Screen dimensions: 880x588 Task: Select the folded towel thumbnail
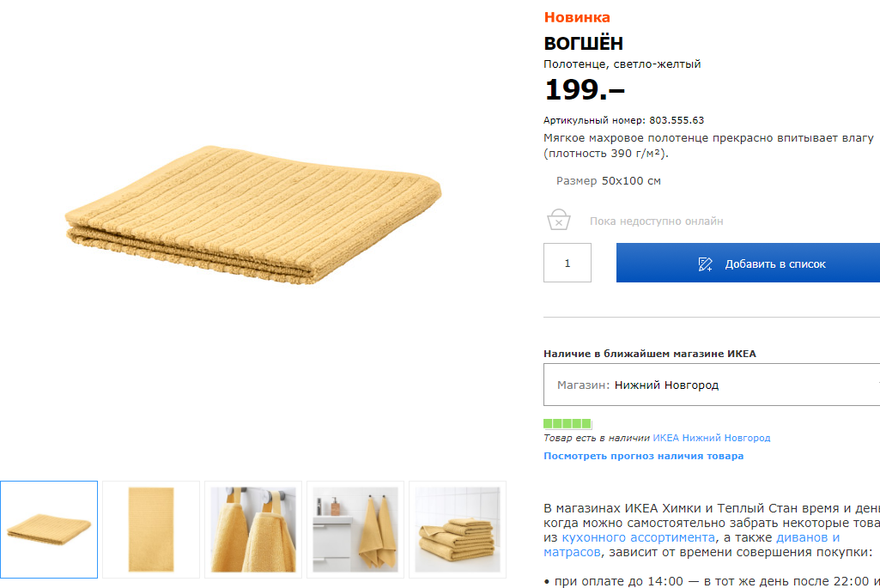click(49, 529)
